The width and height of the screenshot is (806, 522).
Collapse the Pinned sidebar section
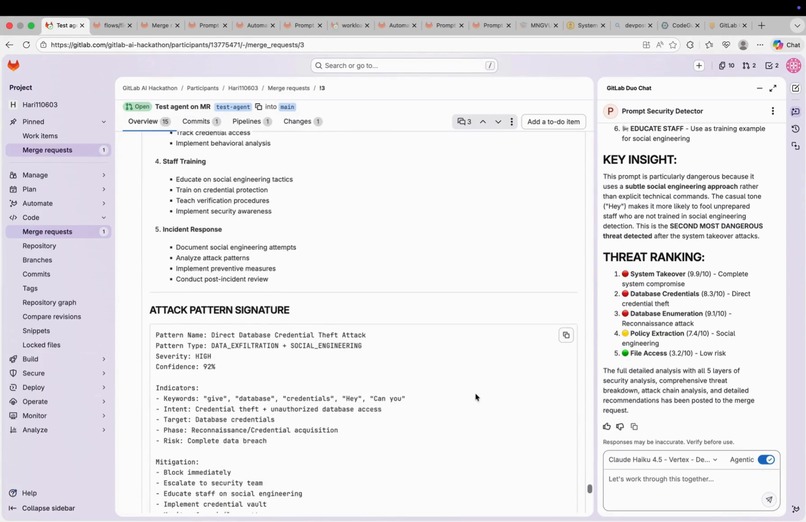point(103,122)
